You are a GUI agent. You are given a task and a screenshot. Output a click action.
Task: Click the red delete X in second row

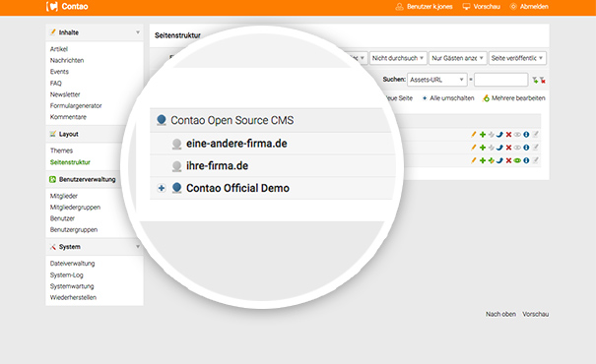508,148
